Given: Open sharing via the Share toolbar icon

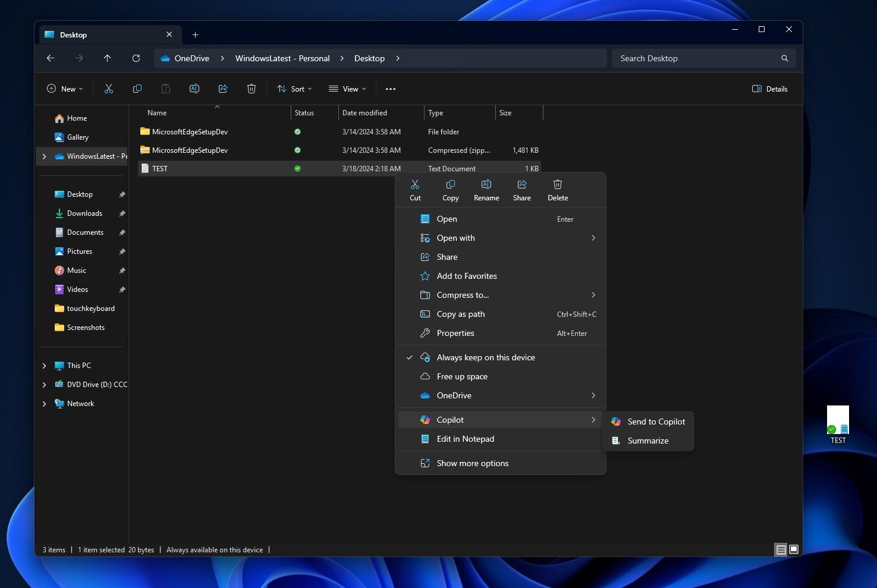Looking at the screenshot, I should pos(223,89).
